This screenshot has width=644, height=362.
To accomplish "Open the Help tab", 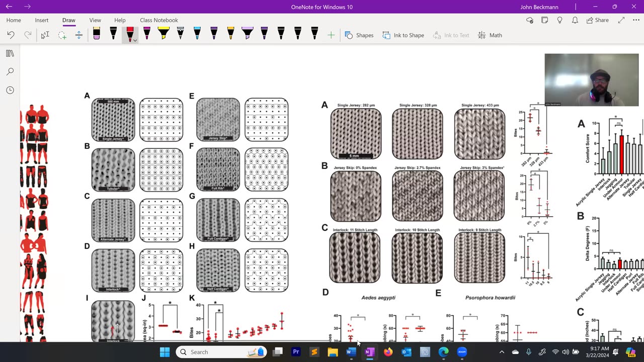I will [120, 20].
